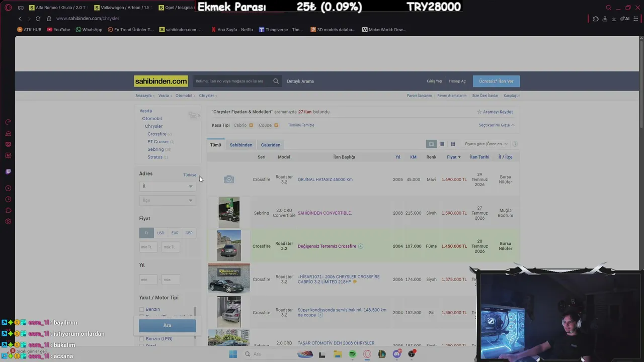Image resolution: width=644 pixels, height=362 pixels.
Task: Sort listings by İl / İlçe column header
Action: (x=505, y=157)
